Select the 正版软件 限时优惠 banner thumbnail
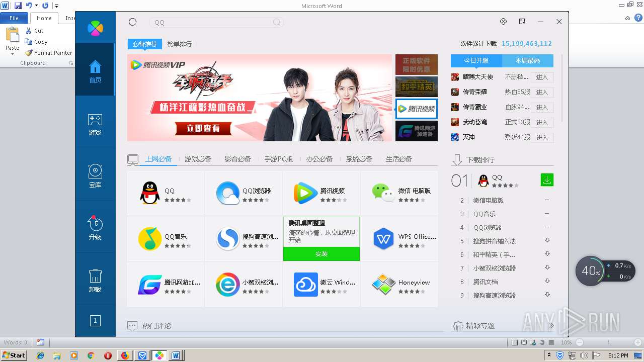 [417, 64]
